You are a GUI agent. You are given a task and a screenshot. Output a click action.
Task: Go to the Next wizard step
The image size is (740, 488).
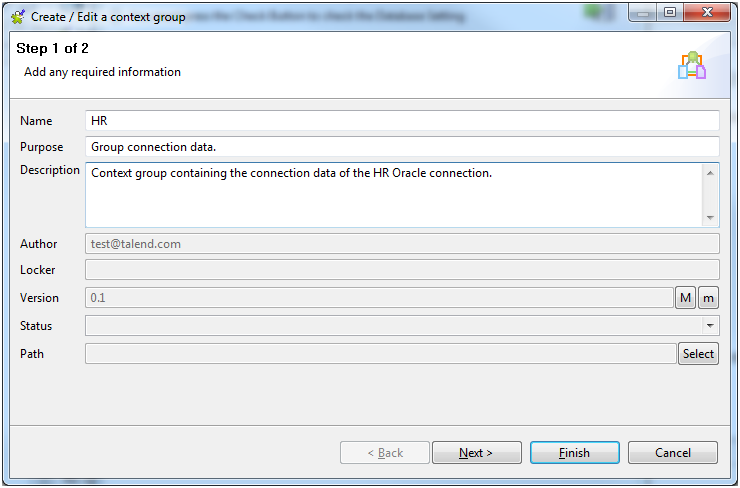tap(477, 453)
